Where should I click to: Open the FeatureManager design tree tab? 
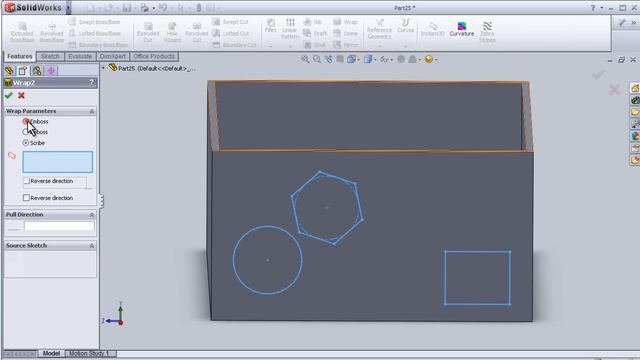coord(9,71)
